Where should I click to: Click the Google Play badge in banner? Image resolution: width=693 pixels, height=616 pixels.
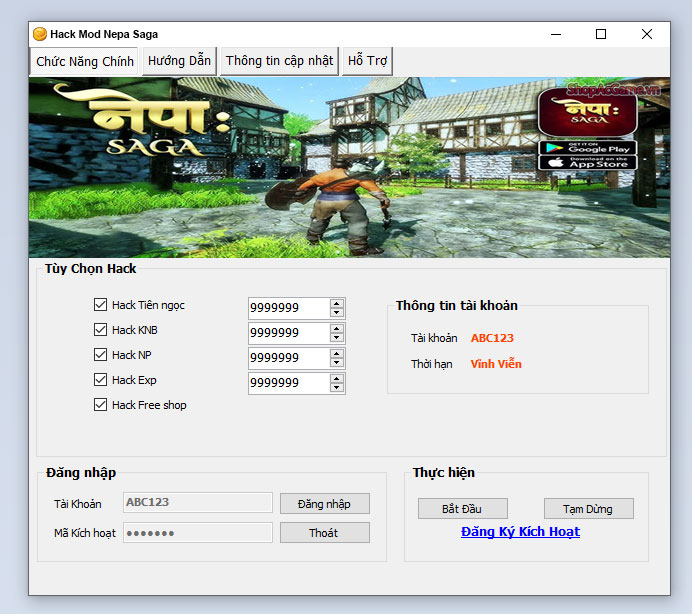pyautogui.click(x=588, y=148)
